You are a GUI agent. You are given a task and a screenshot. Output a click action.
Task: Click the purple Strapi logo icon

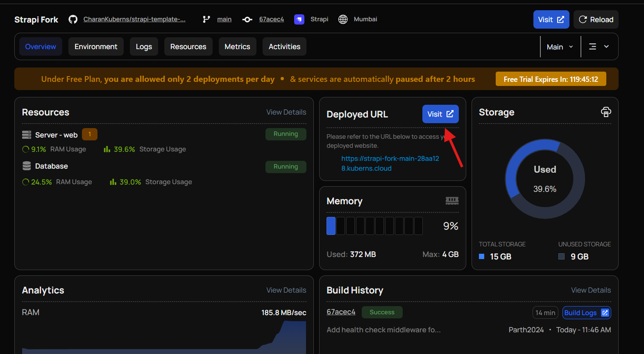pyautogui.click(x=299, y=19)
